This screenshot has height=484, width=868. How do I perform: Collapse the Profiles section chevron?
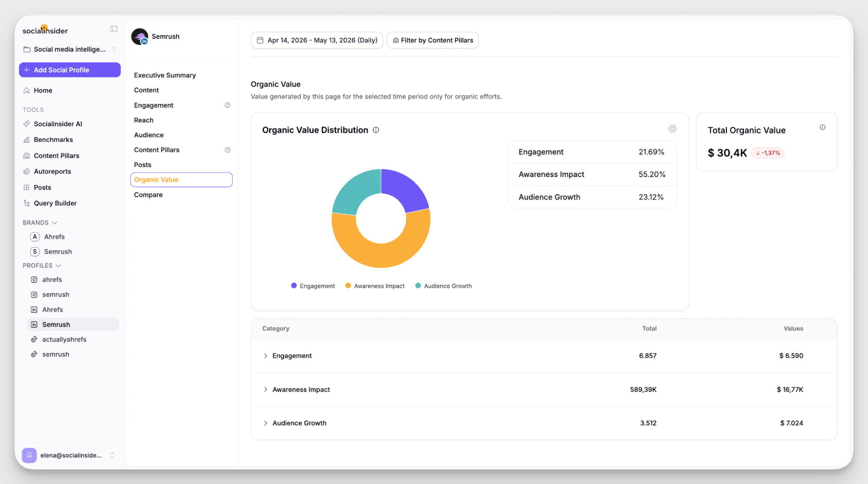tap(58, 266)
